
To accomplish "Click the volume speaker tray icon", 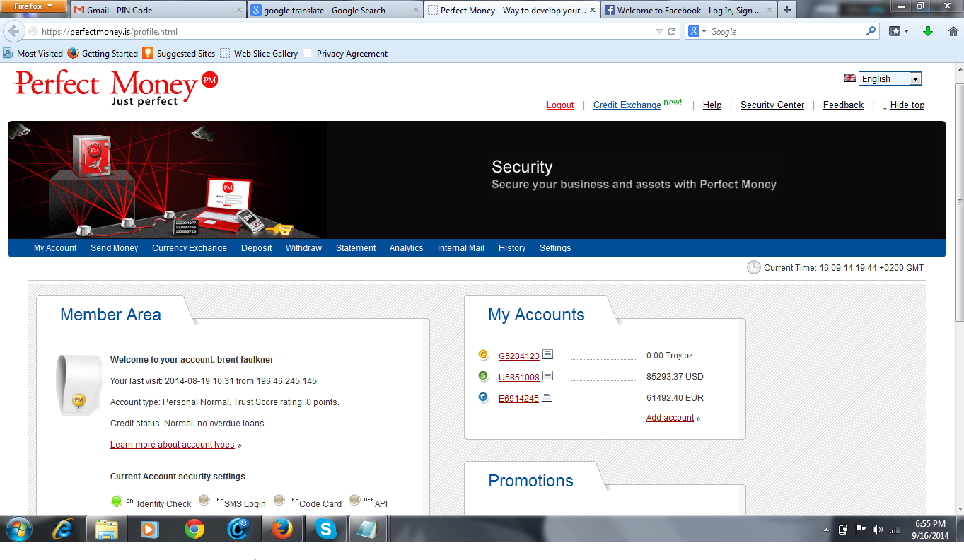I will [878, 530].
